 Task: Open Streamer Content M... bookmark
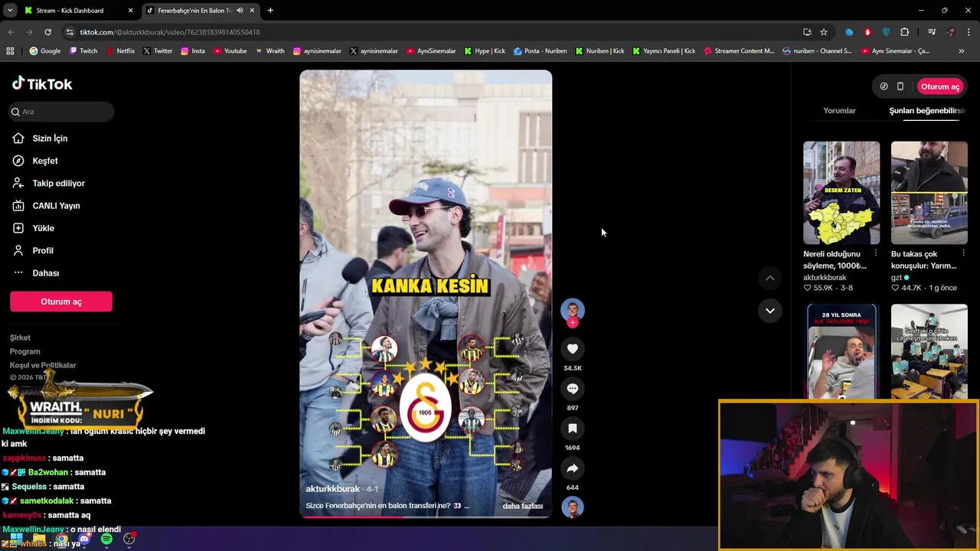click(x=739, y=51)
